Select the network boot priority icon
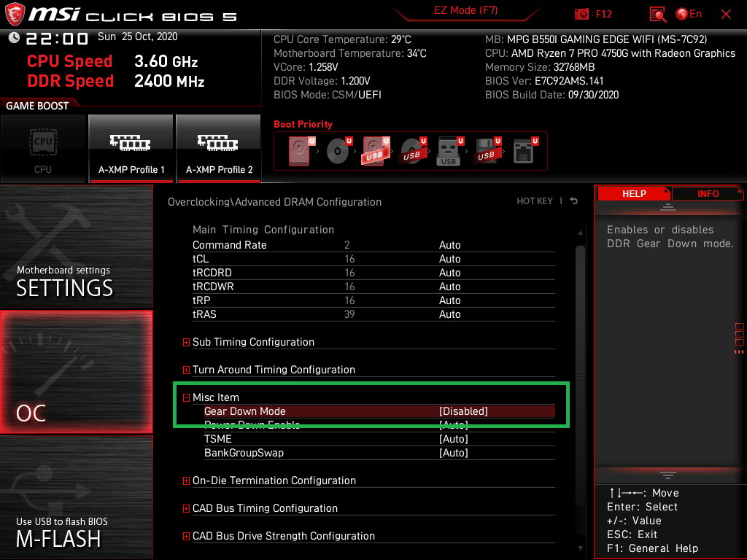The image size is (747, 560). [524, 151]
